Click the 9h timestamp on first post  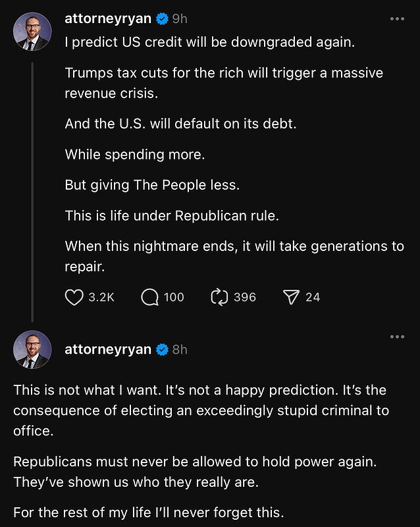tap(180, 18)
